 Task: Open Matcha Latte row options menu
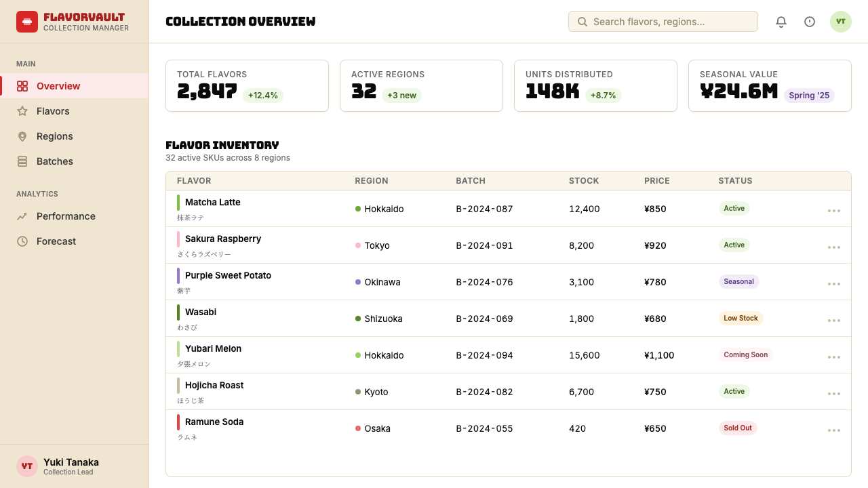[x=834, y=209]
